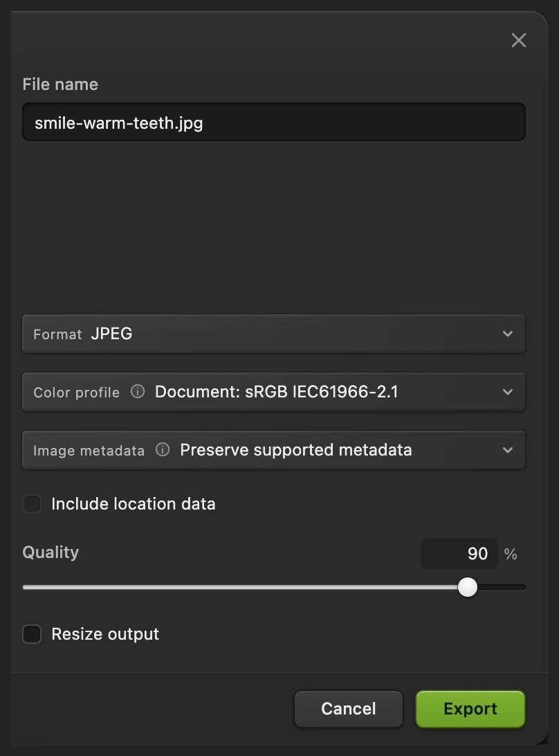Expand the Preserve supported metadata dropdown
The height and width of the screenshot is (756, 559).
[274, 450]
